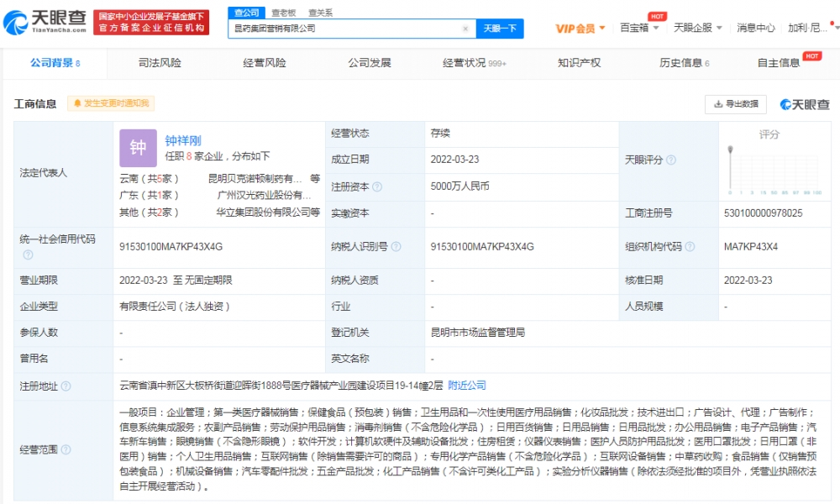This screenshot has height=504, width=840.
Task: Click the purple 钟 avatar of legal representative
Action: (x=139, y=148)
